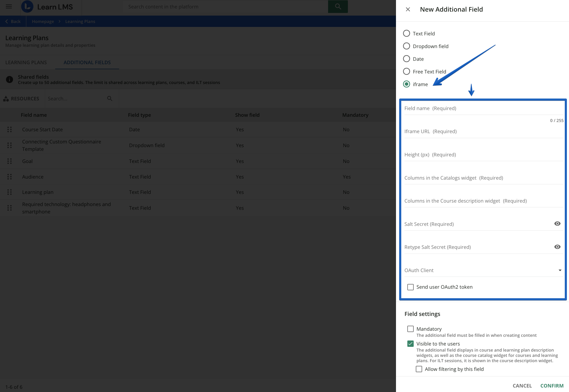Click the Height (px) input
The image size is (569, 392).
(484, 155)
